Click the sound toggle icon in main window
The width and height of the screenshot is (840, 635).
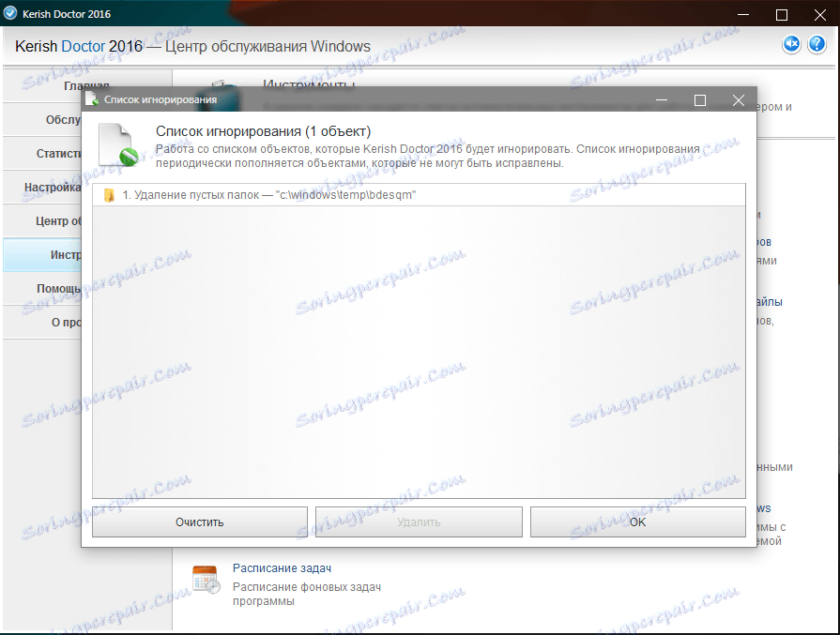click(x=791, y=43)
